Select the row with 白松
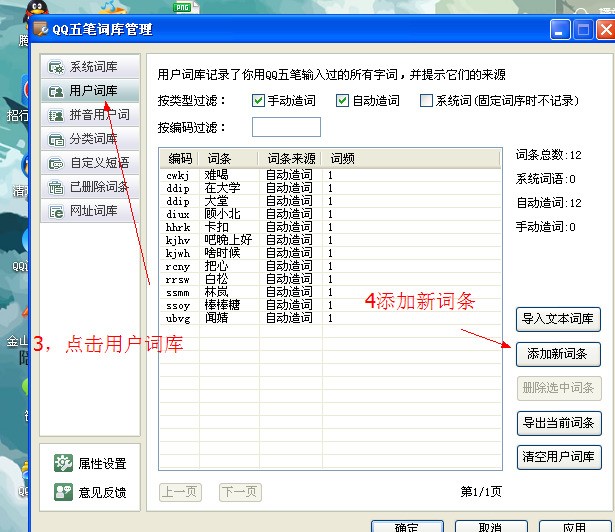Viewport: 615px width, 532px height. [x=330, y=279]
